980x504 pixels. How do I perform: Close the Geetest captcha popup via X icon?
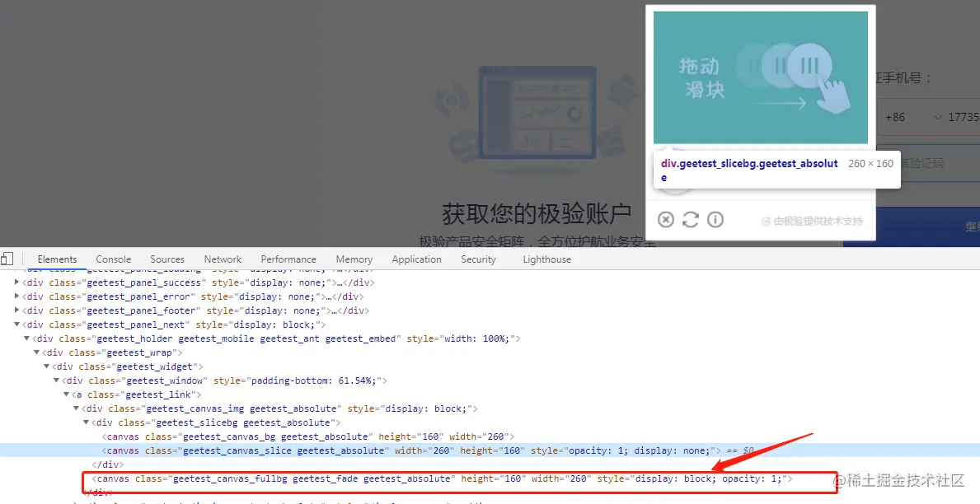(x=666, y=219)
